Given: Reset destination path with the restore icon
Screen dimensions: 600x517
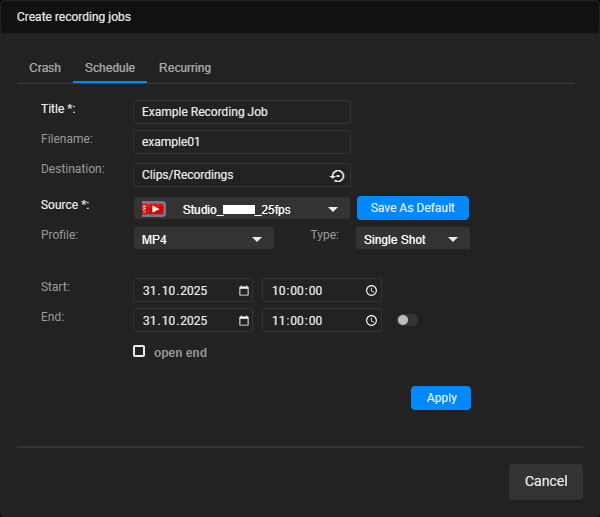Looking at the screenshot, I should tap(337, 176).
